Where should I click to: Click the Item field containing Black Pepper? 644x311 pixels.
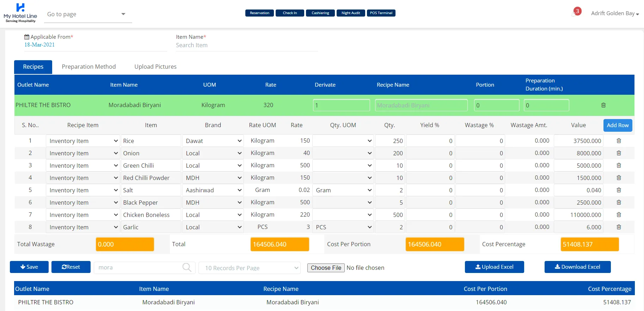point(151,203)
